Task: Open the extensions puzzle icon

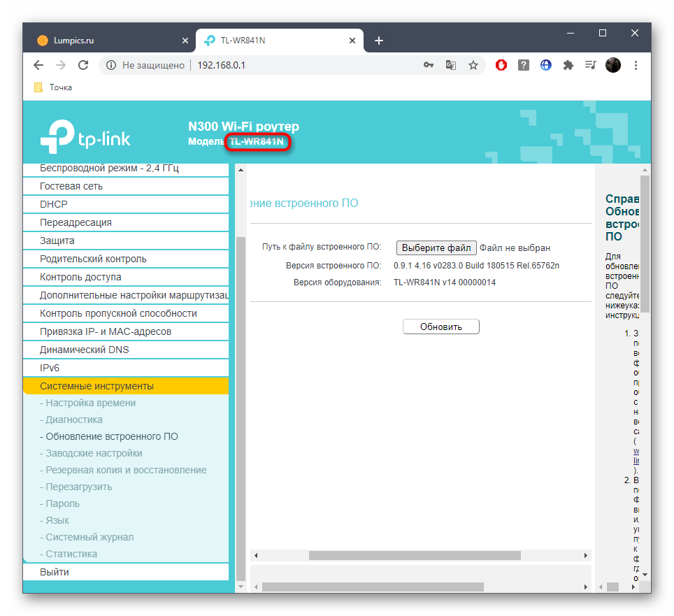Action: (568, 65)
